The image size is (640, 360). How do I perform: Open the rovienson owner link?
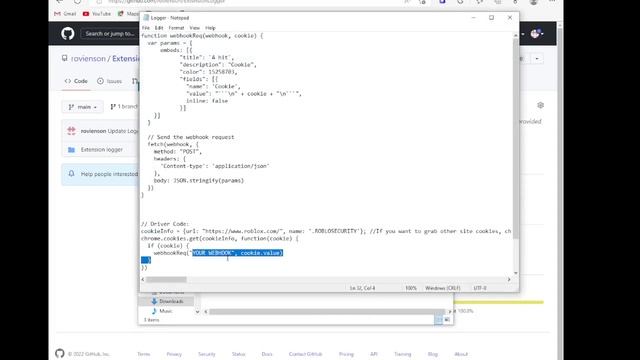click(x=88, y=59)
